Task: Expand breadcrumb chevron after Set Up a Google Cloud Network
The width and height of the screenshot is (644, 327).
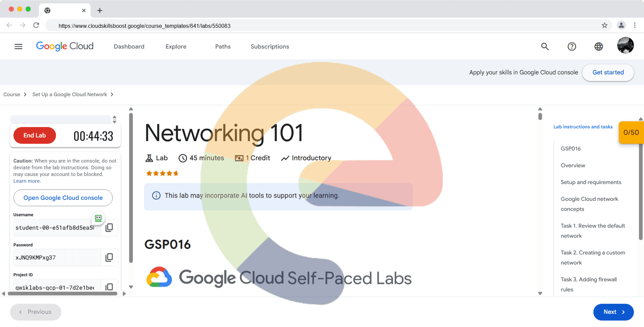Action: click(x=112, y=95)
